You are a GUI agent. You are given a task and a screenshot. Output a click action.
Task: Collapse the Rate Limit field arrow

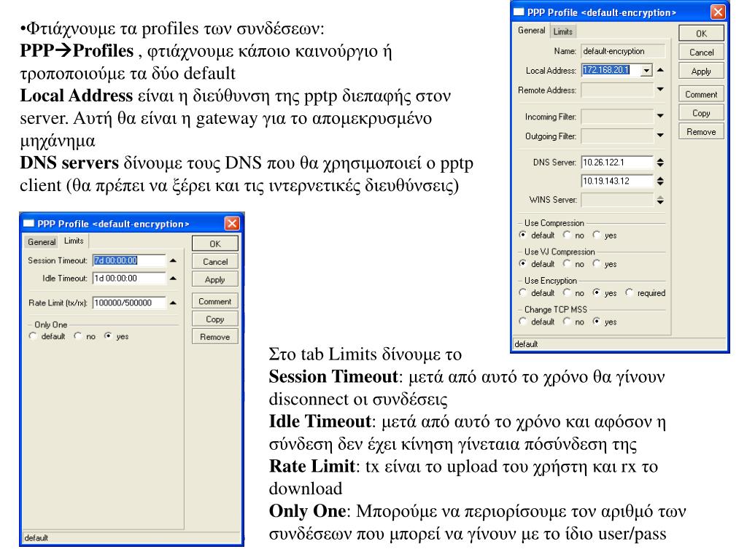(173, 303)
